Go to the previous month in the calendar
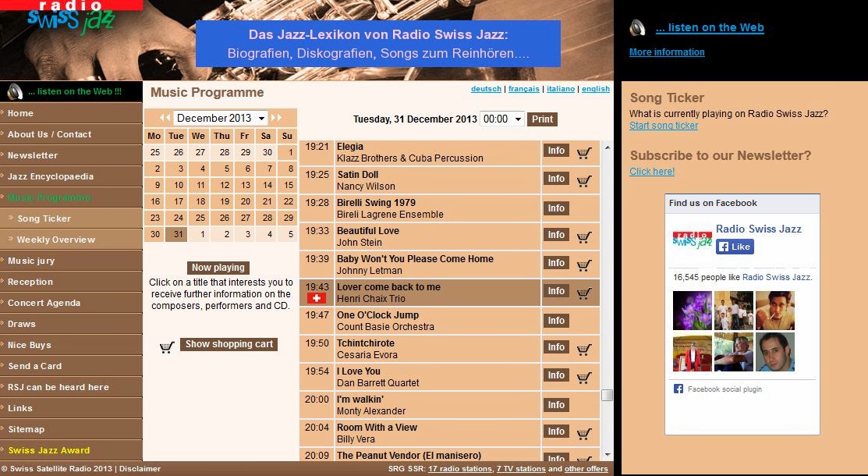This screenshot has height=476, width=868. 165,118
